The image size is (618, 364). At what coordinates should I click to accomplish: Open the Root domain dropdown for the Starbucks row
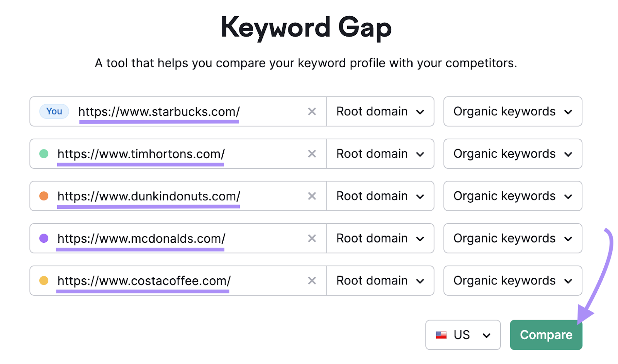[380, 112]
